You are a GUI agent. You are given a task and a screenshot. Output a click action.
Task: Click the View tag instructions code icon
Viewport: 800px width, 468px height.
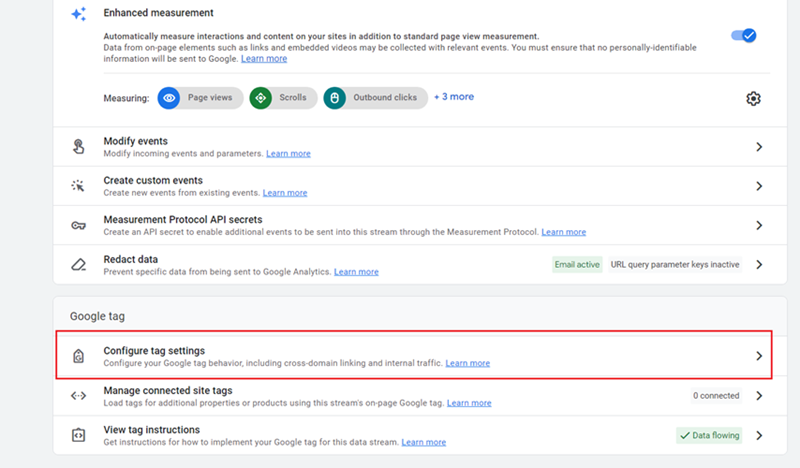pos(78,435)
